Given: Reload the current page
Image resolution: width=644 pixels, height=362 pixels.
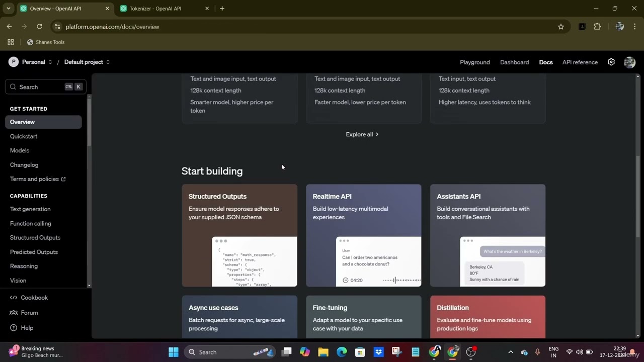Looking at the screenshot, I should click(39, 27).
